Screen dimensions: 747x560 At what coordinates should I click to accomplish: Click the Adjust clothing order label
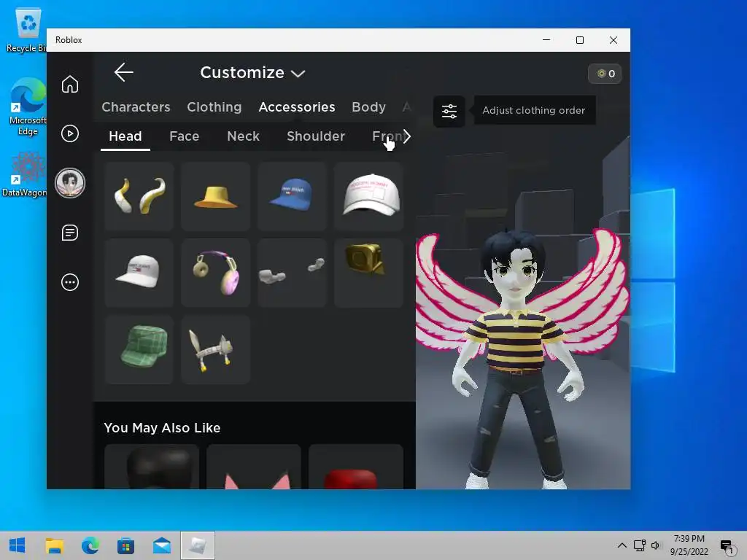tap(533, 111)
